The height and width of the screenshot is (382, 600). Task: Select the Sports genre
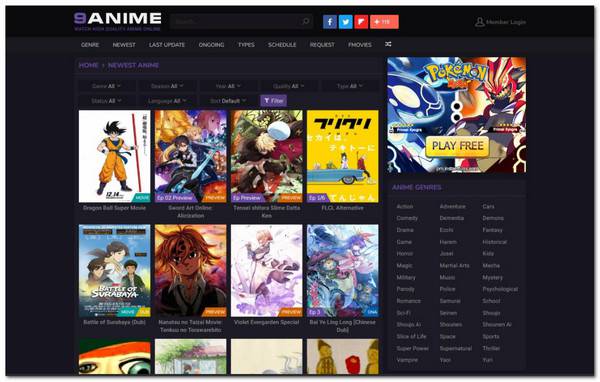tap(491, 336)
